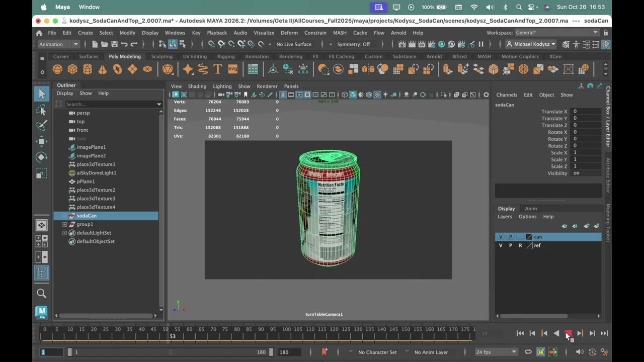Toggle visibility V of ref layer
The image size is (644, 362).
[501, 245]
